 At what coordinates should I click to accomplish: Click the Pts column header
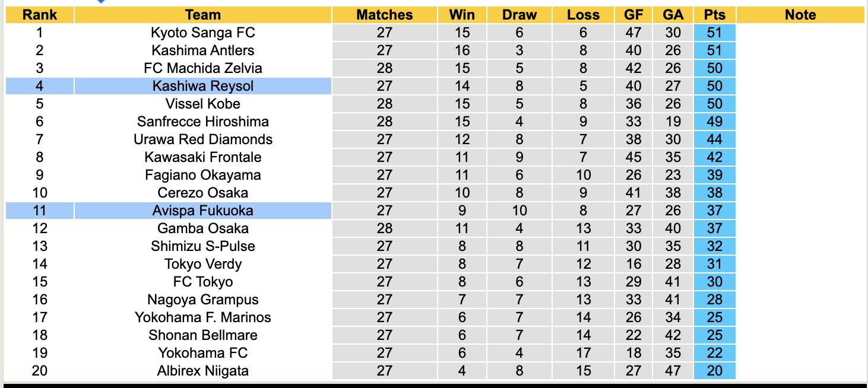pos(714,15)
